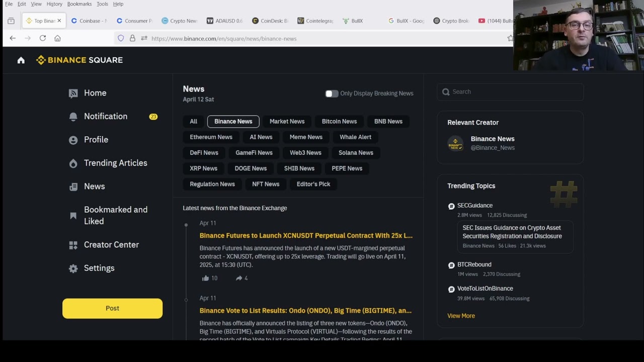Click the Firefox tab list icon
Screen dimensions: 644x362
click(11, 21)
